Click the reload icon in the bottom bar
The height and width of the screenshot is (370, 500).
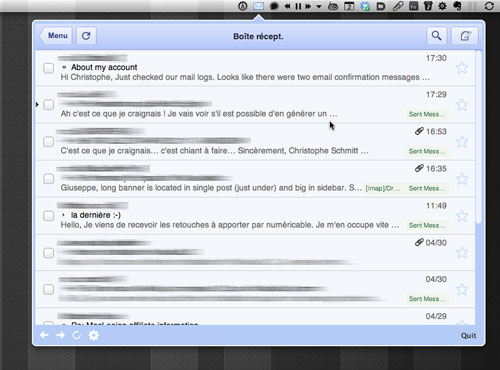click(77, 335)
